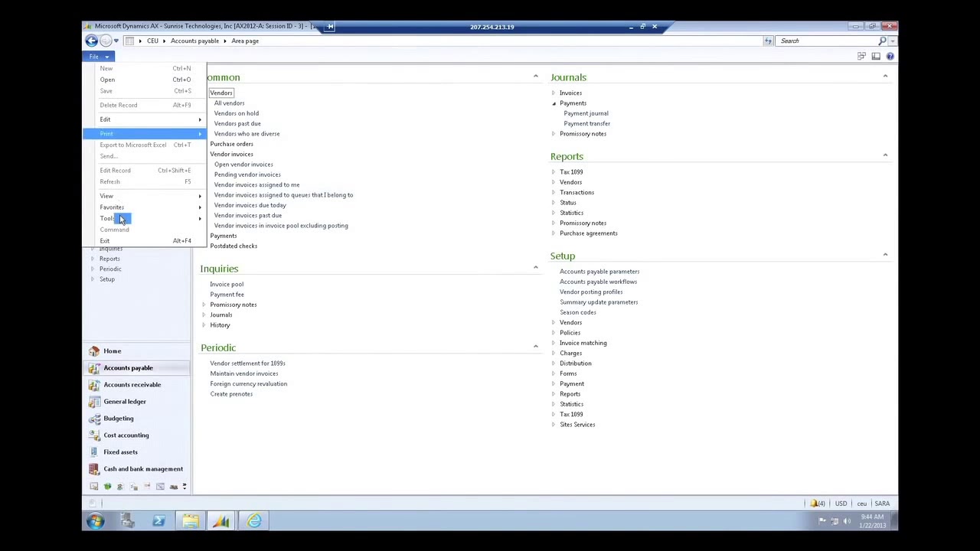Screen dimensions: 980x551
Task: Open the search options dropdown arrow
Action: tap(893, 41)
